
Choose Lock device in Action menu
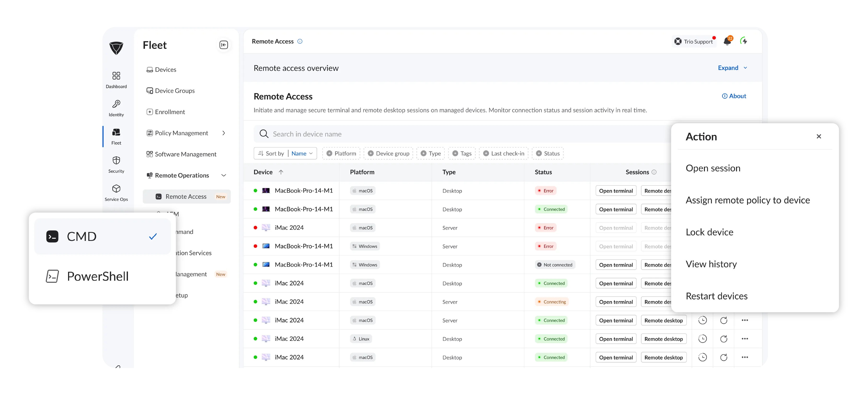tap(709, 232)
